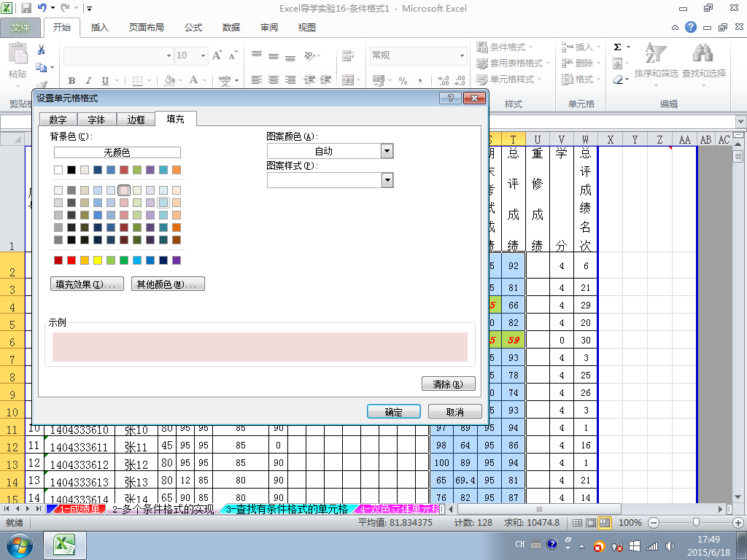
Task: Click the Excel taskbar icon
Action: click(65, 545)
